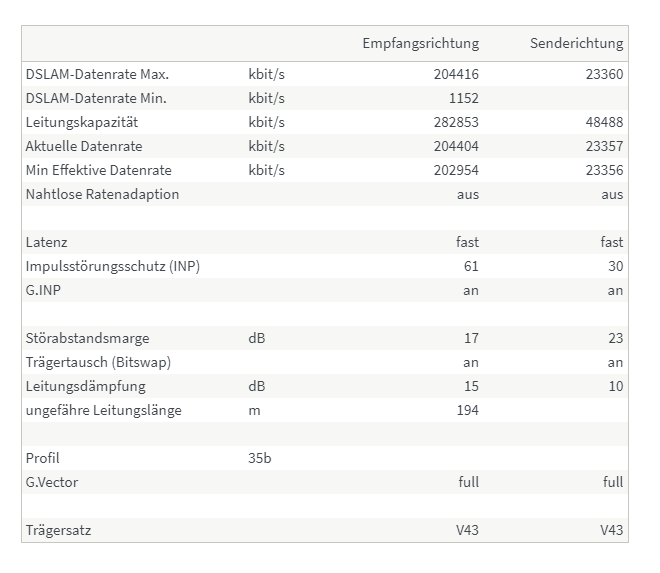Click the Empfangsrichtung column header
Viewport: 660px width, 573px height.
(420, 43)
